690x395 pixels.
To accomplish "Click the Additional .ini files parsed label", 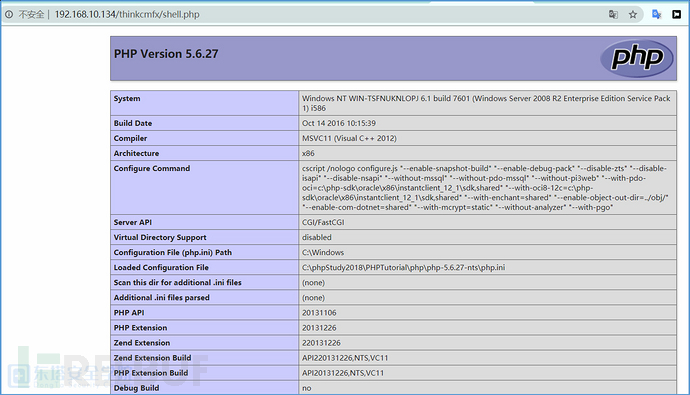I will click(x=161, y=298).
